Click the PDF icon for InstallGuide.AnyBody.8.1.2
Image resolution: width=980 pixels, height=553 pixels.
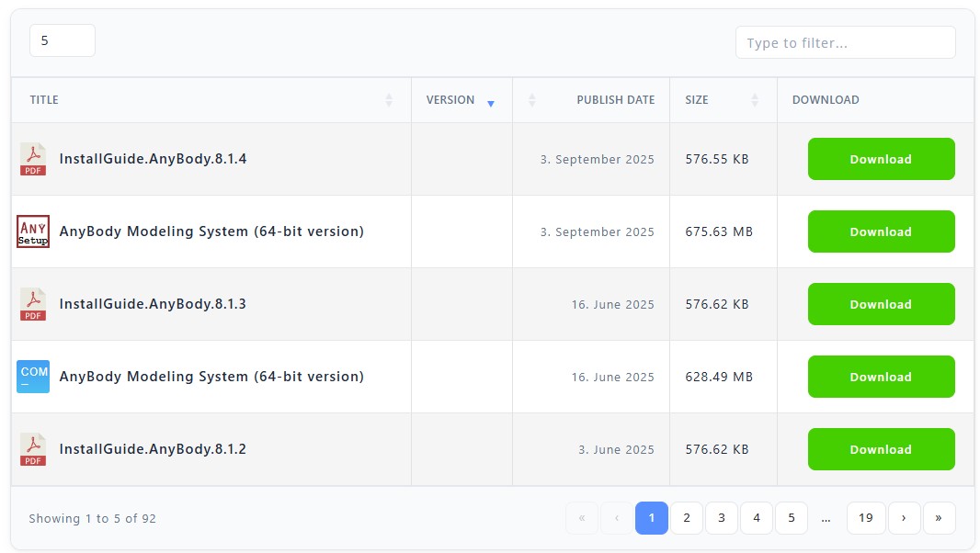[x=32, y=449]
